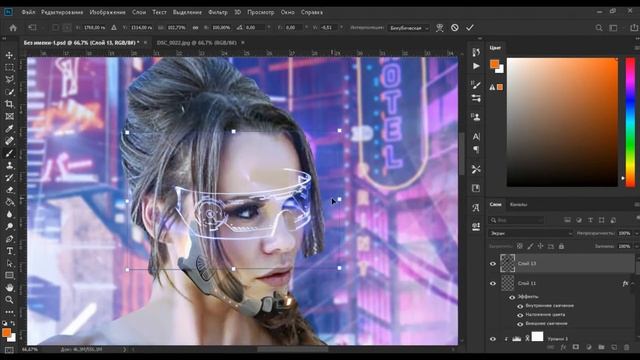640x360 pixels.
Task: Select the Rectangular Marquee tool
Action: coord(9,67)
